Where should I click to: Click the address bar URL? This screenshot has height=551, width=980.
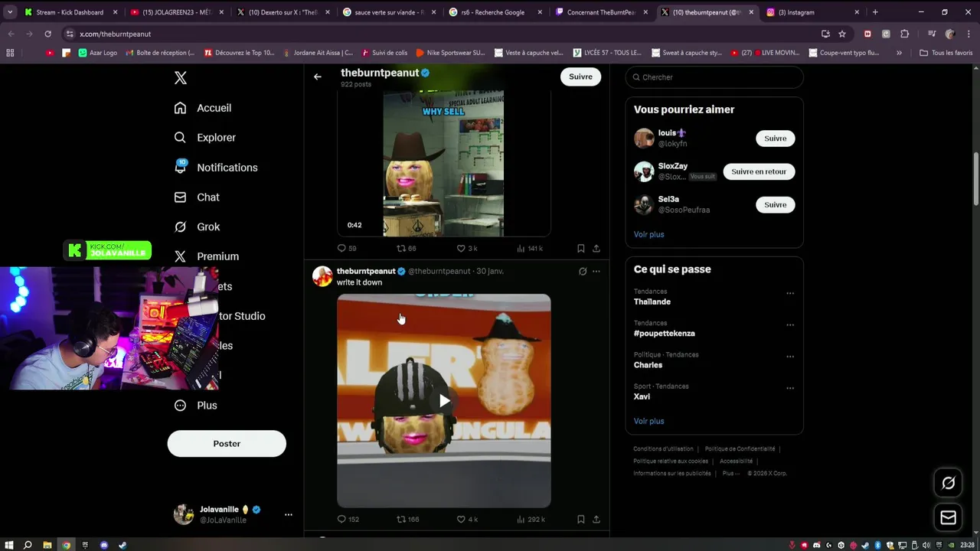point(116,34)
